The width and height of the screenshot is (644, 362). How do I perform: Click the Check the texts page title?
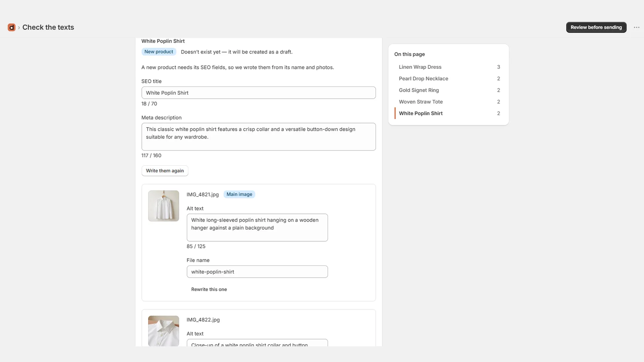point(48,27)
